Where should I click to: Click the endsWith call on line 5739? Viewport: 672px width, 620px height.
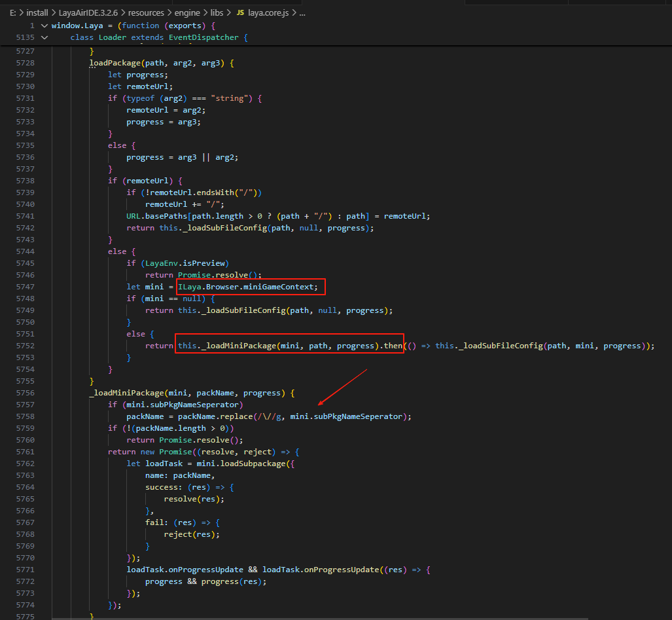click(215, 193)
